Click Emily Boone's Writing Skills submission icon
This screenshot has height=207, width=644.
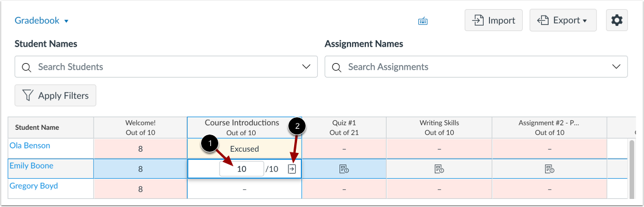pos(439,169)
